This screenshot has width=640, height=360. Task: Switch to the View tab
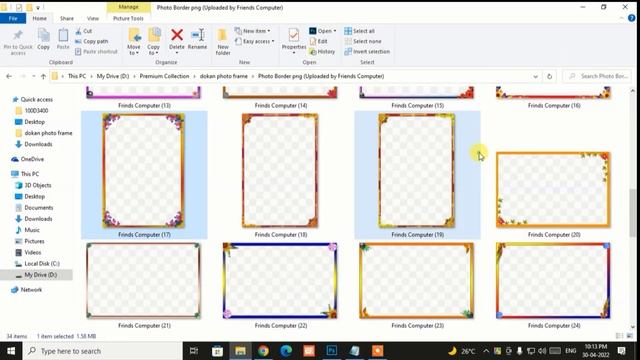tap(93, 18)
